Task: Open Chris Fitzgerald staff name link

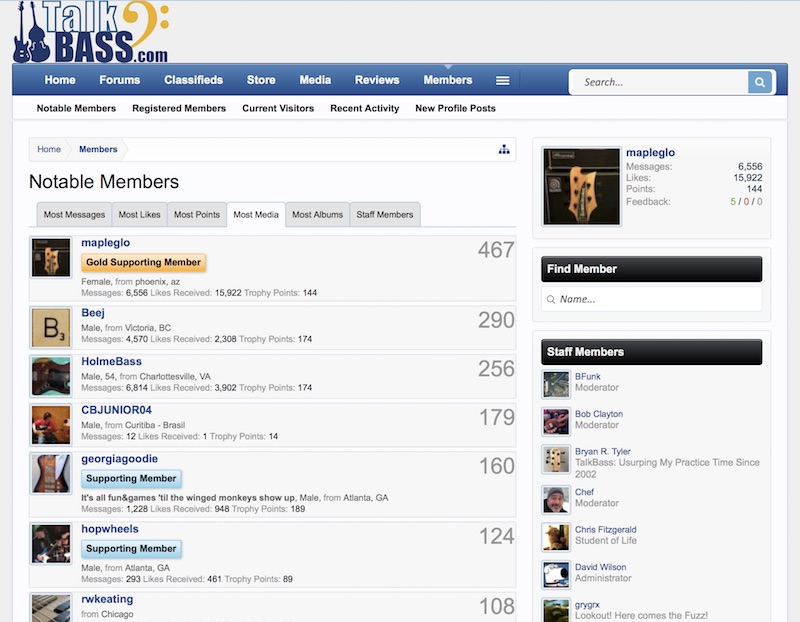Action: pyautogui.click(x=606, y=530)
